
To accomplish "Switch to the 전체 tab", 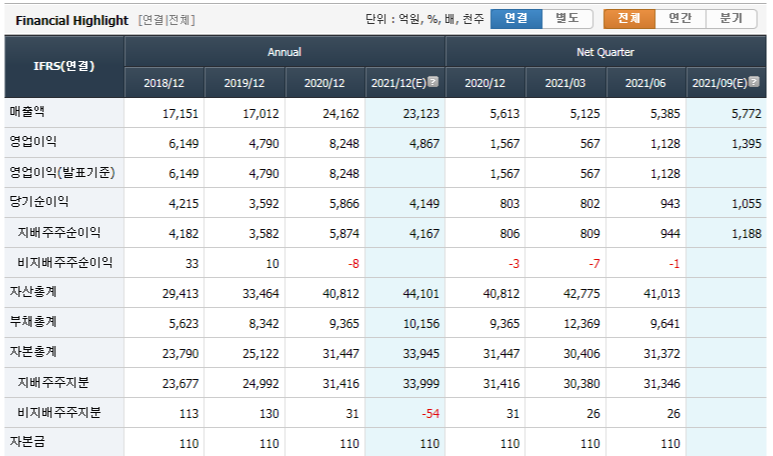I will point(630,19).
